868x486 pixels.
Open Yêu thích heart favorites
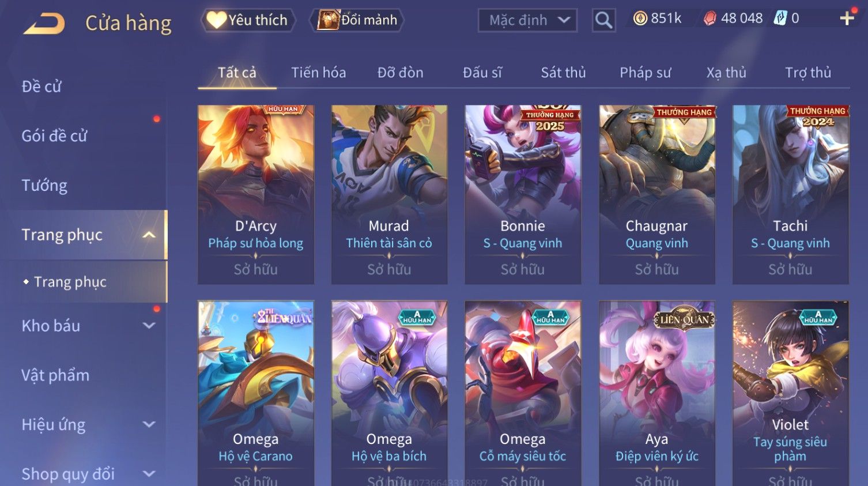[248, 20]
